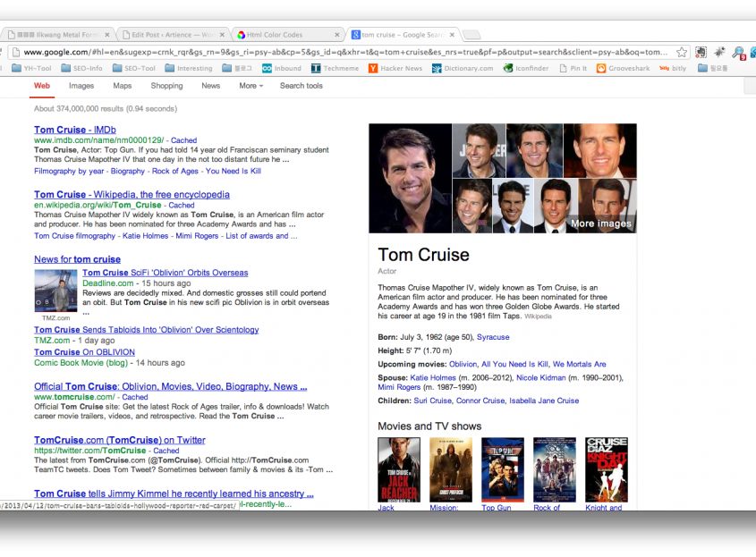
Task: Open the SEO-Info bookmark folder
Action: tap(82, 69)
